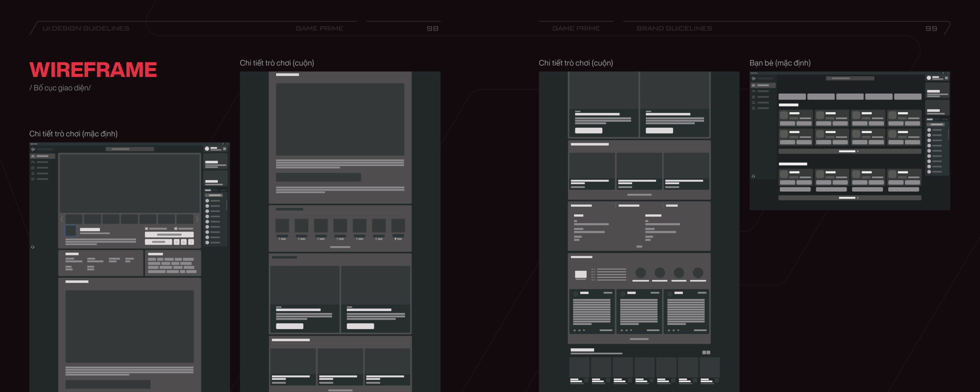Image resolution: width=980 pixels, height=392 pixels.
Task: Click large primary button in game detail default wireframe
Action: pyautogui.click(x=169, y=235)
